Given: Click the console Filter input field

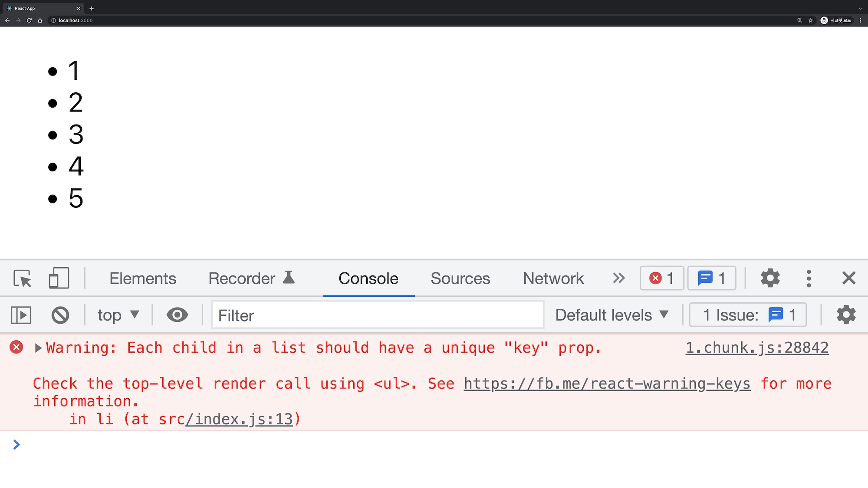Looking at the screenshot, I should (x=378, y=315).
